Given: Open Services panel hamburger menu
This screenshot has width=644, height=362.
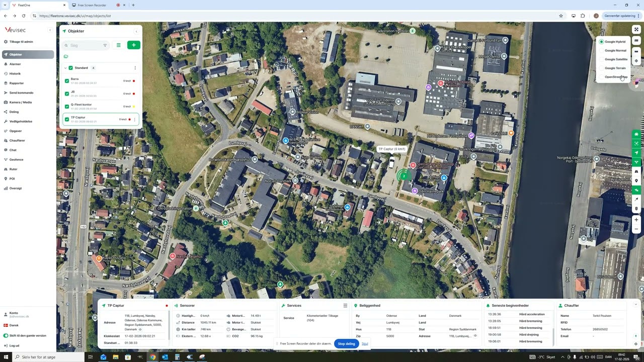Looking at the screenshot, I should click(x=345, y=306).
